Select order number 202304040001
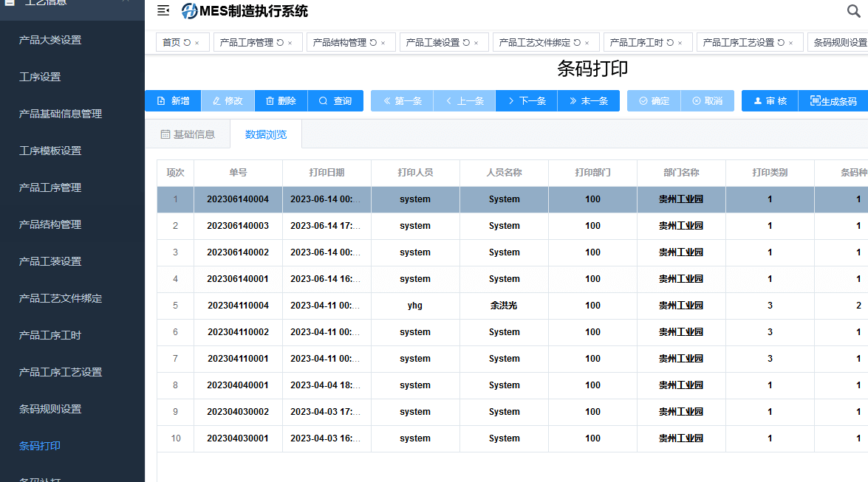 coord(238,385)
